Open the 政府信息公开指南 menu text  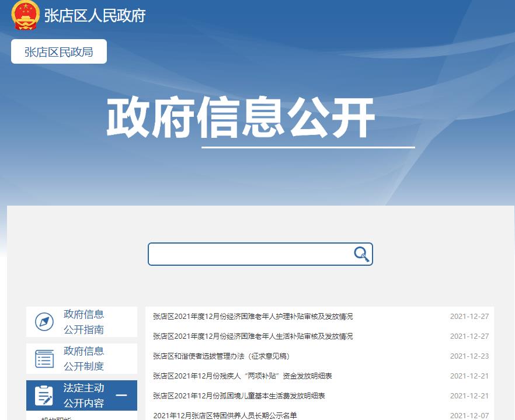point(83,322)
